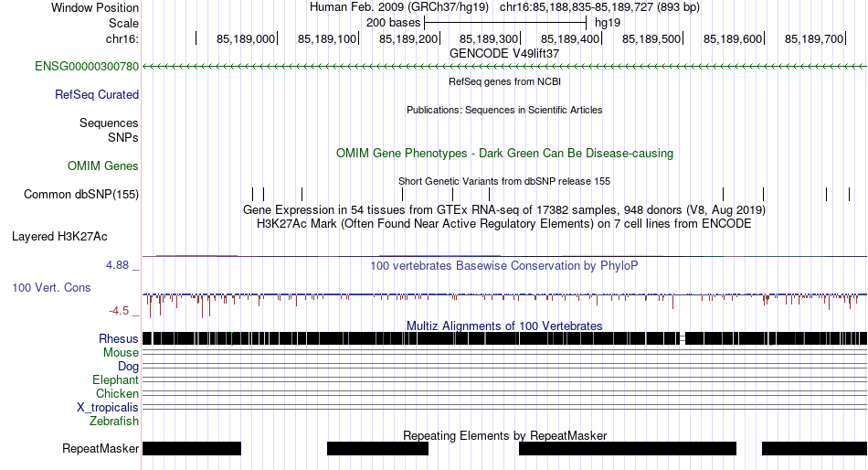Click the X_tropicalis alignment label
Screen dimensions: 868x470
point(108,408)
